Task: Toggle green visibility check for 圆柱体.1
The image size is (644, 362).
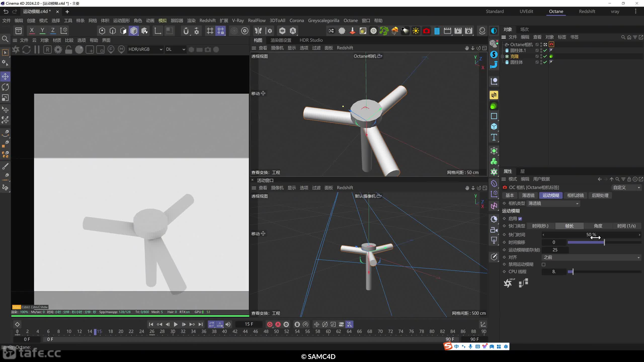Action: point(545,50)
